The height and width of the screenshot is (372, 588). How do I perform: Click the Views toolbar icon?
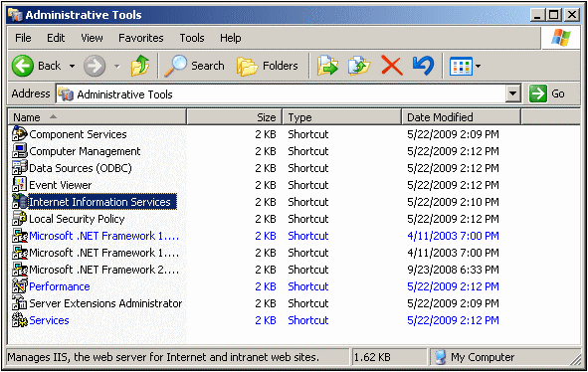point(461,67)
